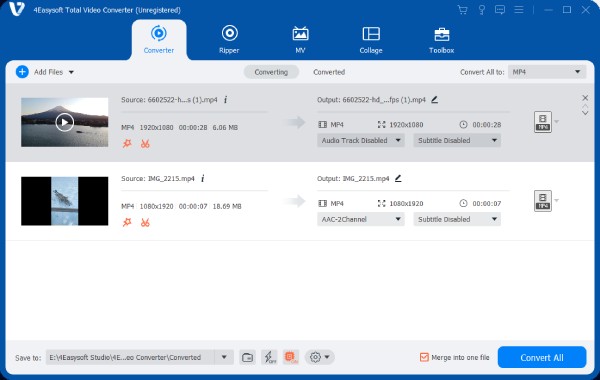Open the edit effects star icon for IMG_2215.mp4
Image resolution: width=600 pixels, height=380 pixels.
[127, 222]
